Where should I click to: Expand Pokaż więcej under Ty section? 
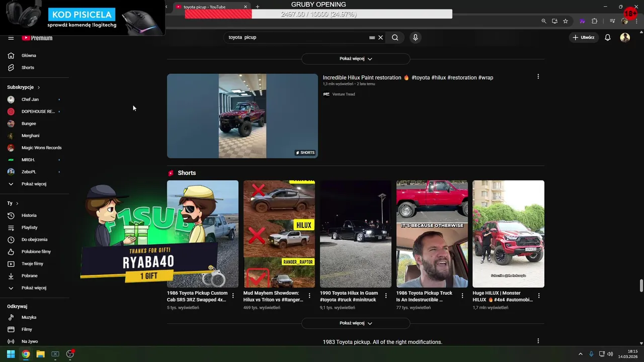35,288
